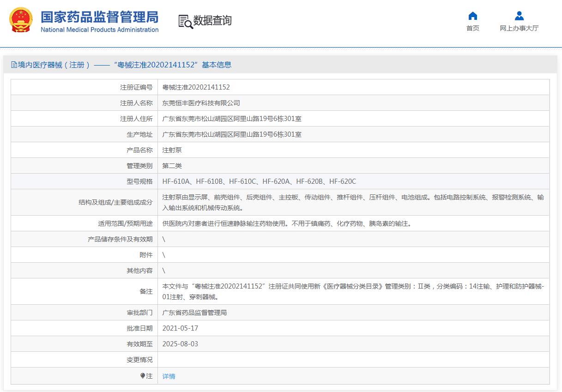Click the 注册人住所 address value
Viewport: 562px width, 392px height.
coord(232,119)
